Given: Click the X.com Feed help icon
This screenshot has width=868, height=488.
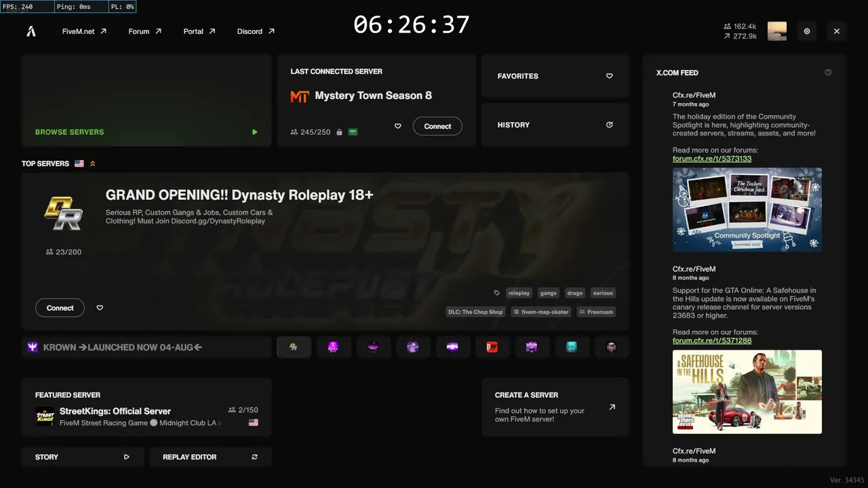Looking at the screenshot, I should [828, 73].
